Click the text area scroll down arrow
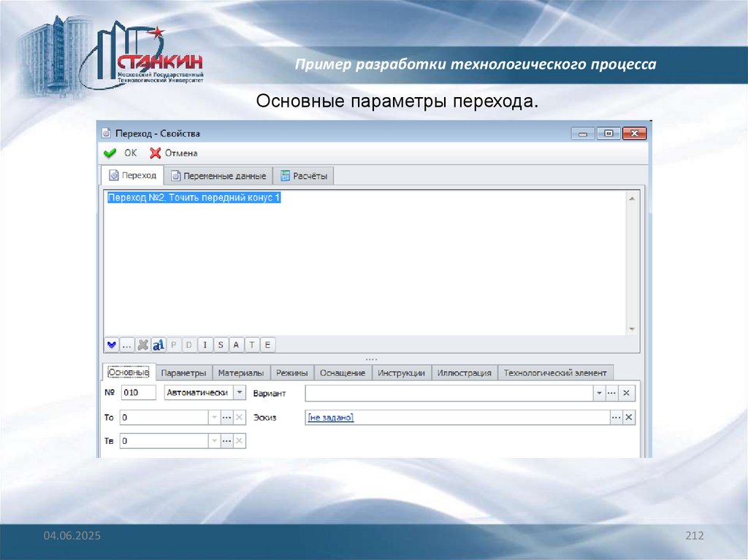This screenshot has height=560, width=748. tap(632, 329)
